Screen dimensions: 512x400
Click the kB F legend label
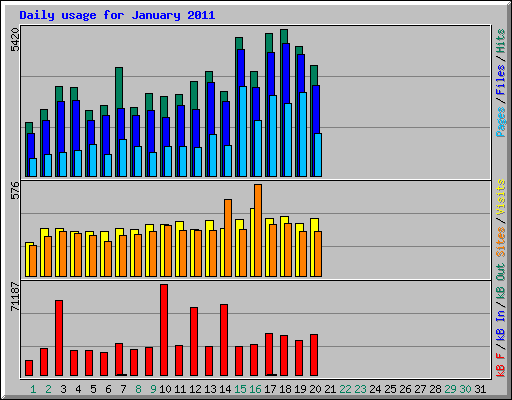(x=501, y=365)
